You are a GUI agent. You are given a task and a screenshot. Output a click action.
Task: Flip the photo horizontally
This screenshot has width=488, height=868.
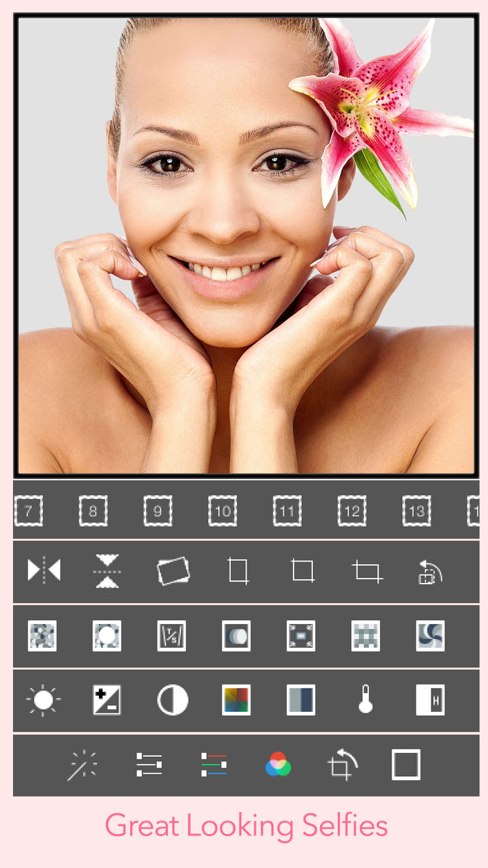[44, 571]
